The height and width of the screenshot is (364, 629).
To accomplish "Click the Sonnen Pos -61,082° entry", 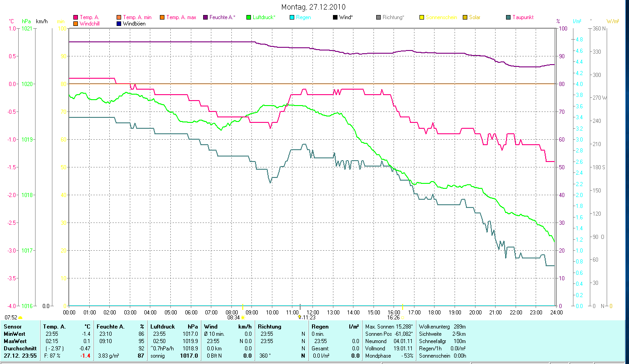I will pos(389,334).
